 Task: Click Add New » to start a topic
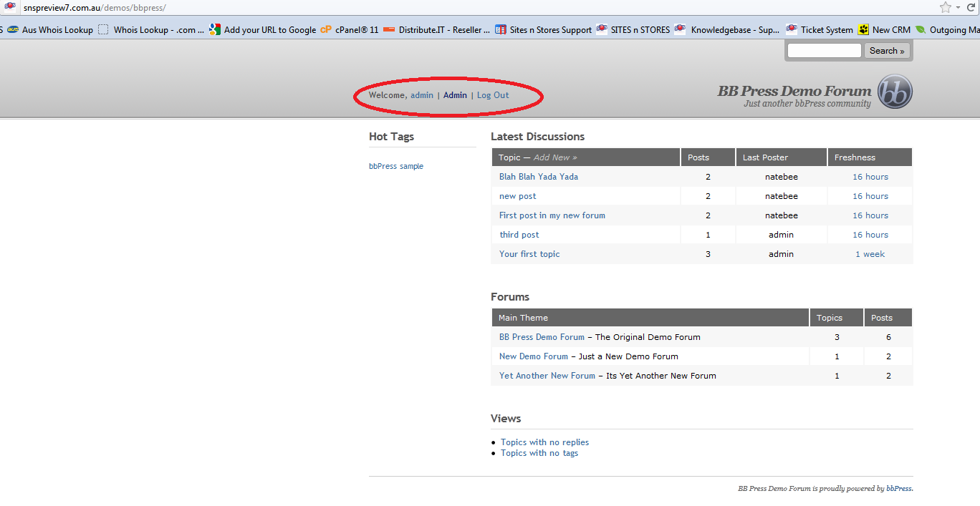555,157
